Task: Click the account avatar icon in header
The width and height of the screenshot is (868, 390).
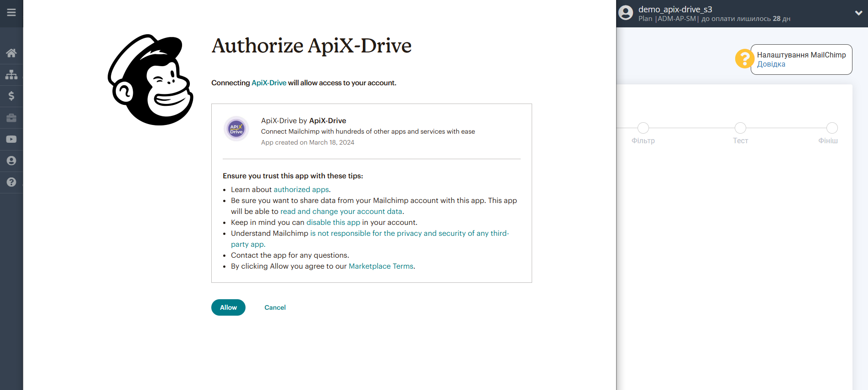Action: click(626, 13)
